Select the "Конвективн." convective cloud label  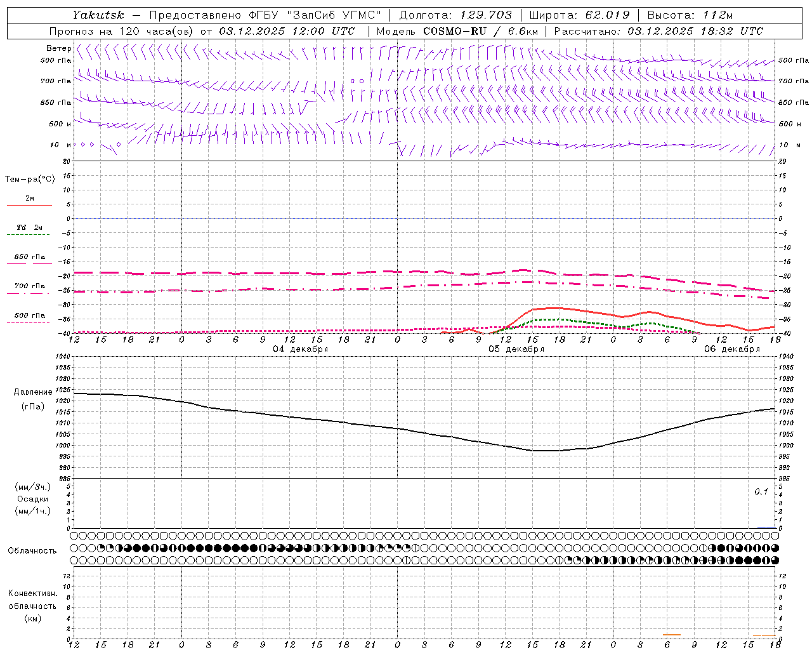tap(32, 594)
